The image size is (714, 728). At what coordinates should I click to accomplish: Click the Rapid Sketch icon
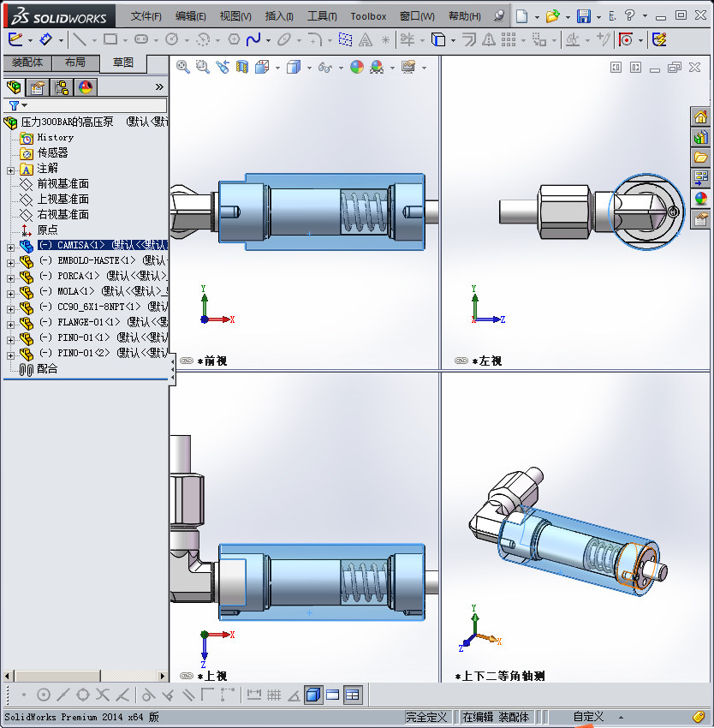tap(659, 40)
